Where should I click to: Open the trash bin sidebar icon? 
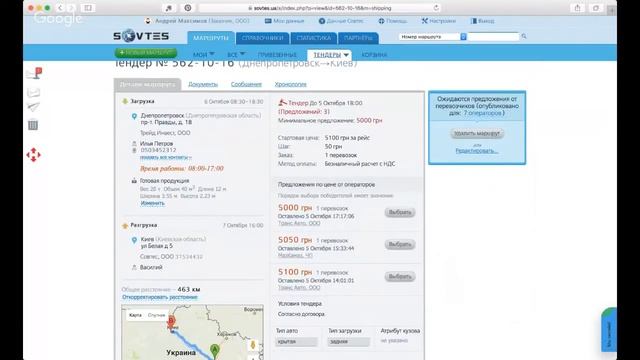(33, 125)
